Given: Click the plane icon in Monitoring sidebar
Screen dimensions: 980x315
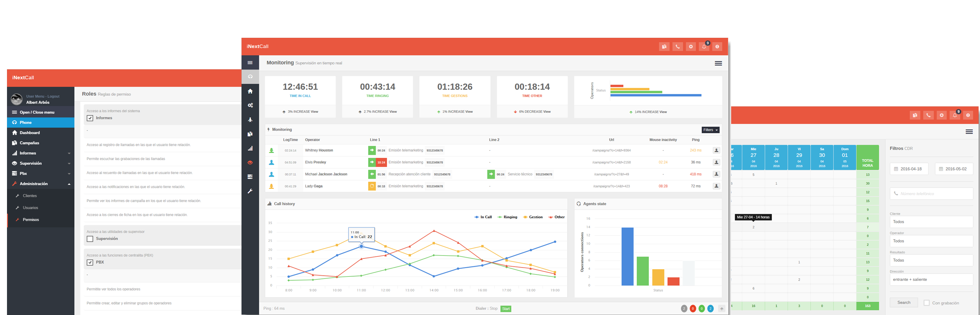Looking at the screenshot, I should point(250,120).
